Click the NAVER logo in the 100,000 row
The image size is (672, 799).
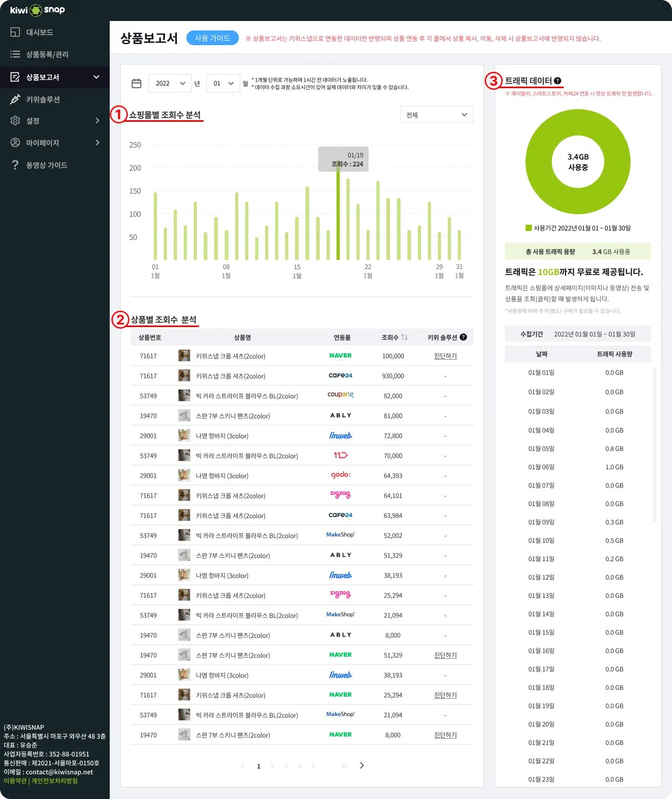[341, 355]
